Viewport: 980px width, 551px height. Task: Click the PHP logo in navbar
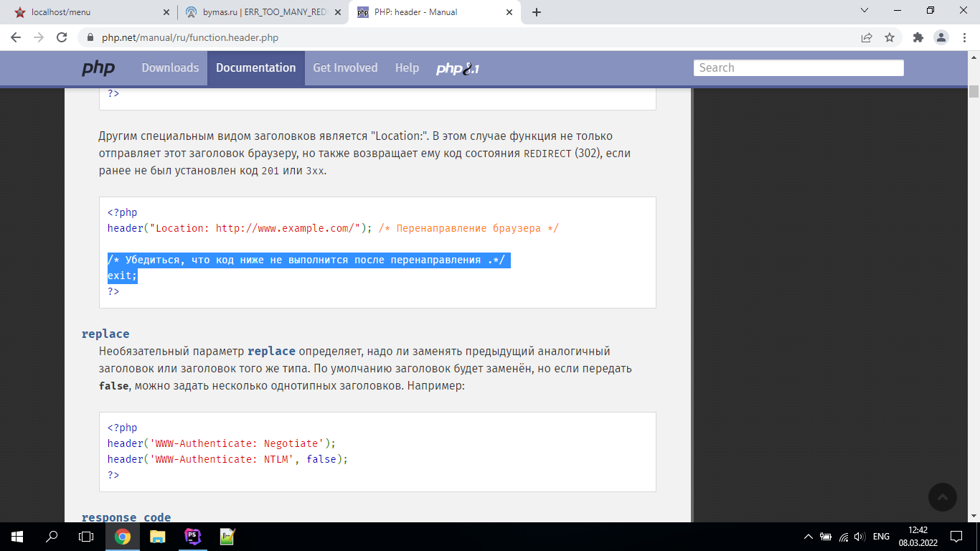click(98, 68)
